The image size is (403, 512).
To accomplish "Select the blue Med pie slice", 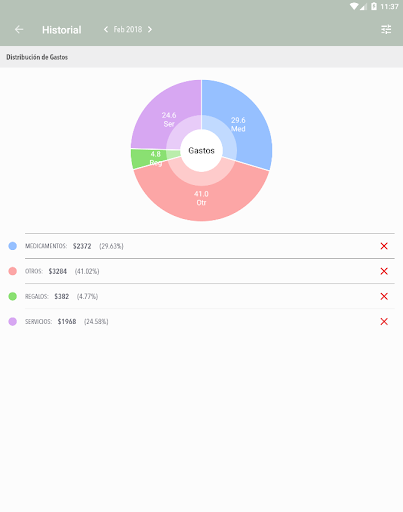I will tap(248, 125).
